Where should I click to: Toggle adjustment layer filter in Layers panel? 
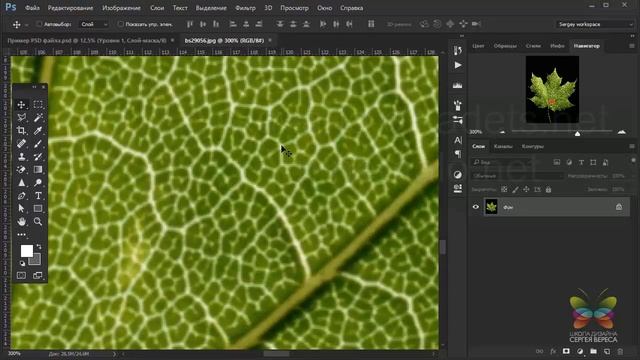[x=569, y=162]
